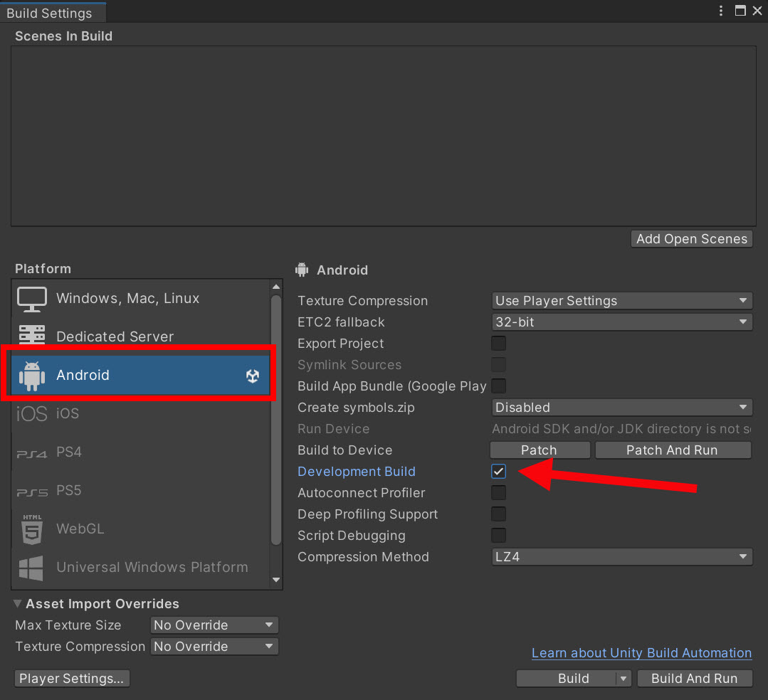768x700 pixels.
Task: Enable Build App Bundle (Google Play) checkbox
Action: tap(499, 386)
